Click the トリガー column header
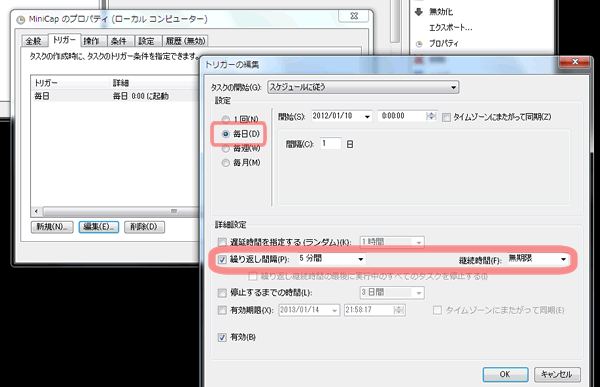600x387 pixels. pos(71,83)
